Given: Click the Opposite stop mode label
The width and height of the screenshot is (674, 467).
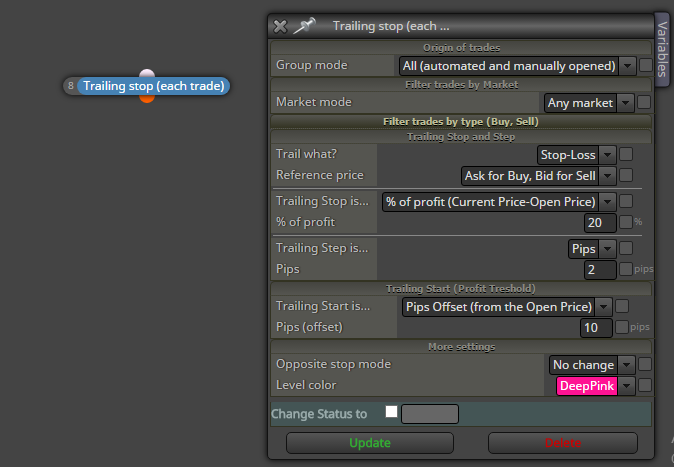Looking at the screenshot, I should [334, 364].
